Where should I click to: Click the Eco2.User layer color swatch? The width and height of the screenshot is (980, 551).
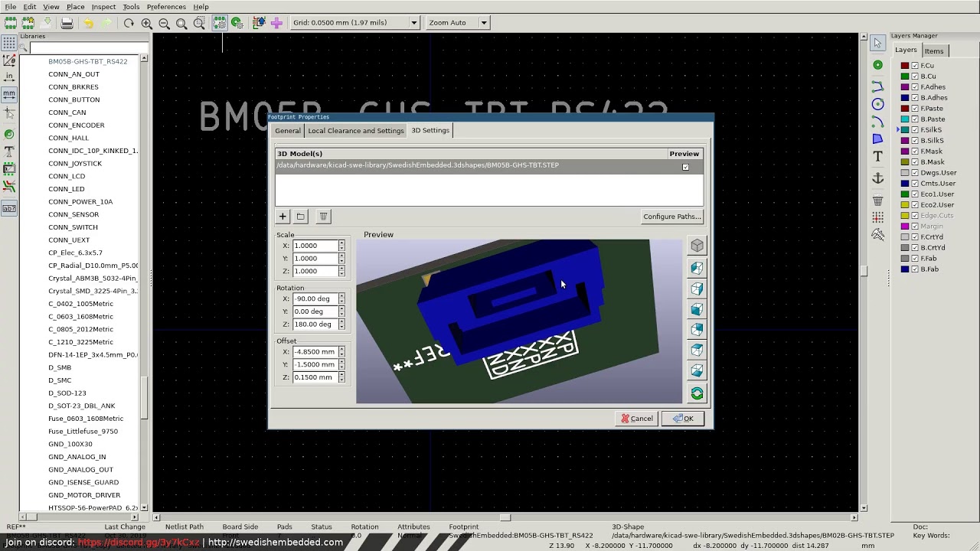click(905, 205)
